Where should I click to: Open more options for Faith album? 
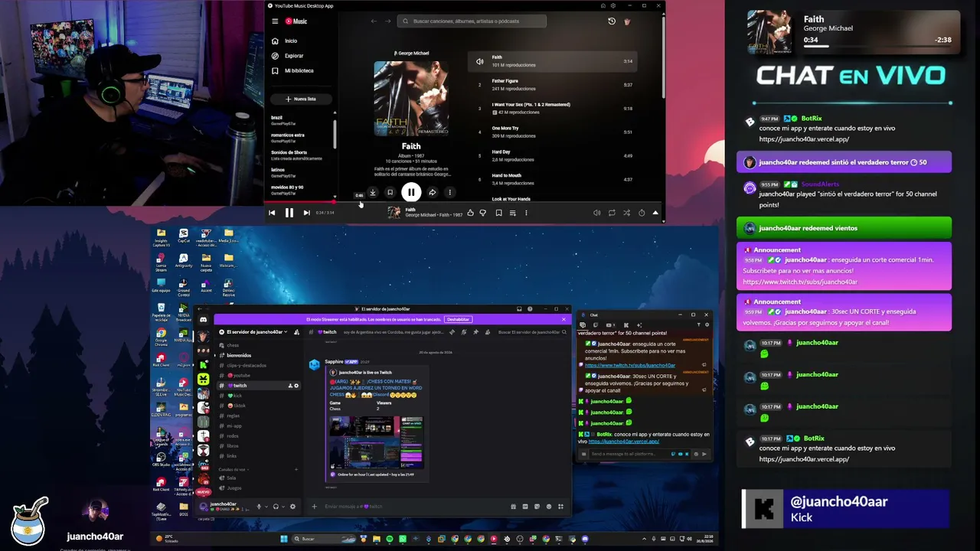pyautogui.click(x=449, y=193)
